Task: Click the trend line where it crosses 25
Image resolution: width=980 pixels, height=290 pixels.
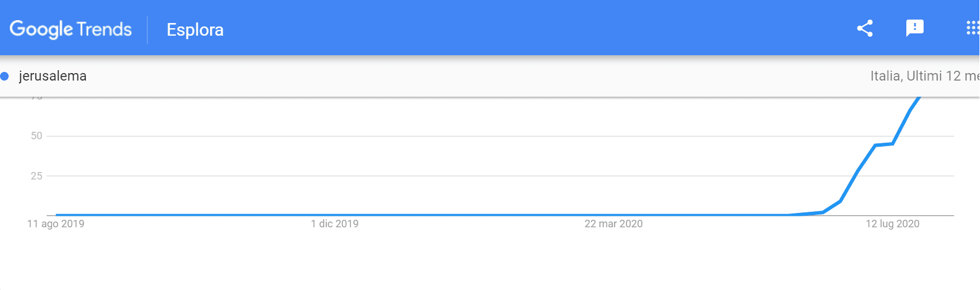Action: pos(856,175)
